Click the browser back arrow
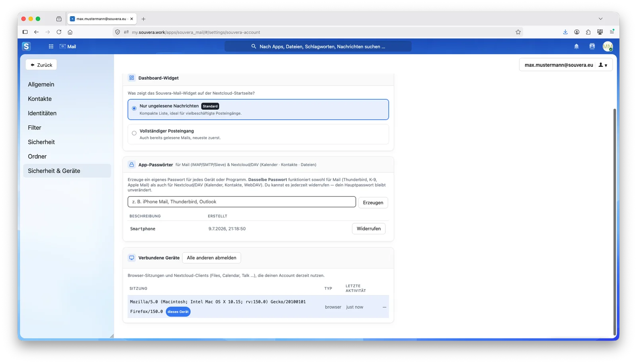 click(x=36, y=32)
